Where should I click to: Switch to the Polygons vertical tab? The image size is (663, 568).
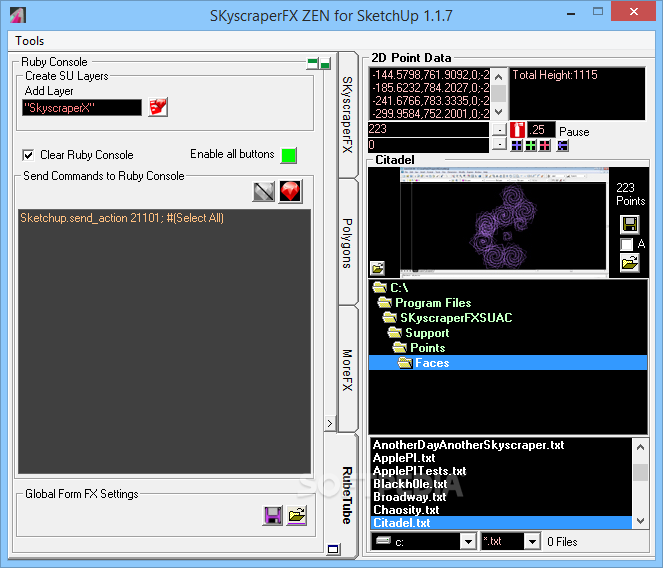[347, 243]
